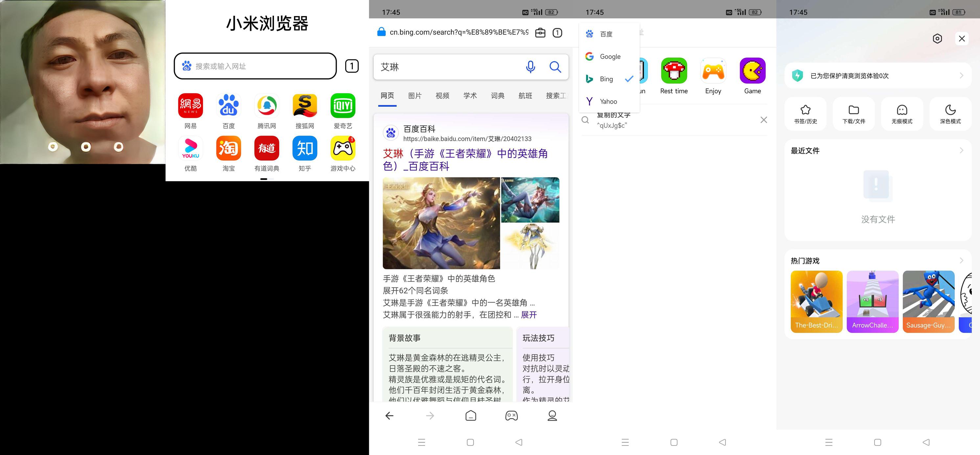Open the profile icon in bottom toolbar
The image size is (980, 455).
tap(552, 416)
